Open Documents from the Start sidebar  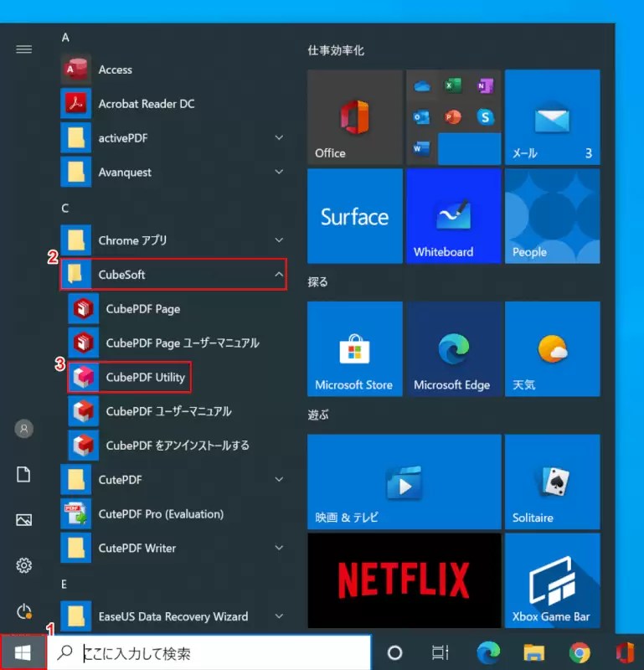coord(23,474)
